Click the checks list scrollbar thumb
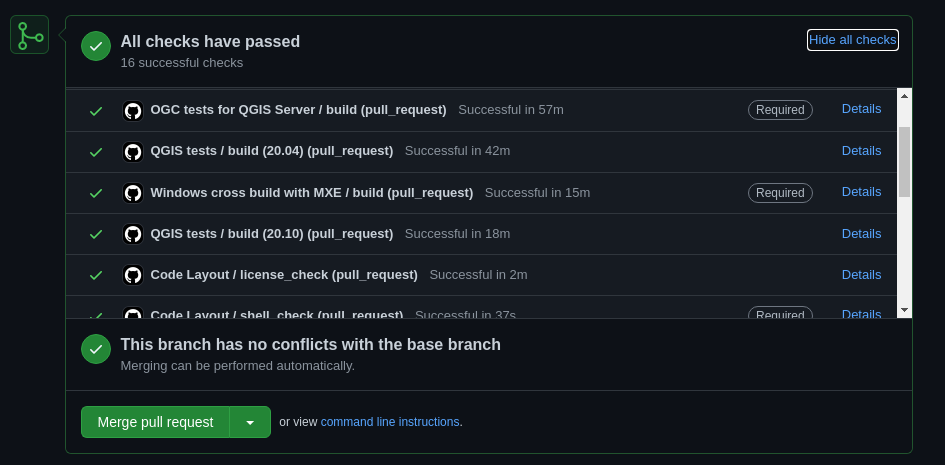Viewport: 945px width, 465px height. coord(904,161)
